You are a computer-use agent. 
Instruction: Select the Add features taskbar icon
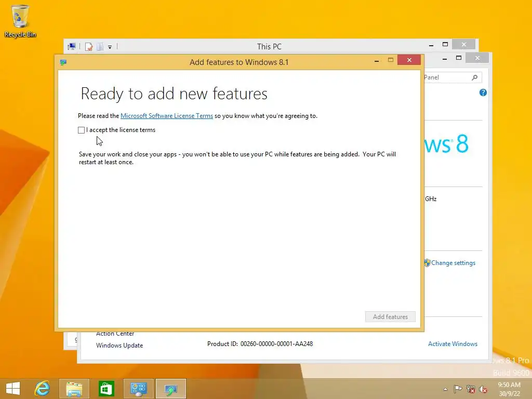[170, 389]
